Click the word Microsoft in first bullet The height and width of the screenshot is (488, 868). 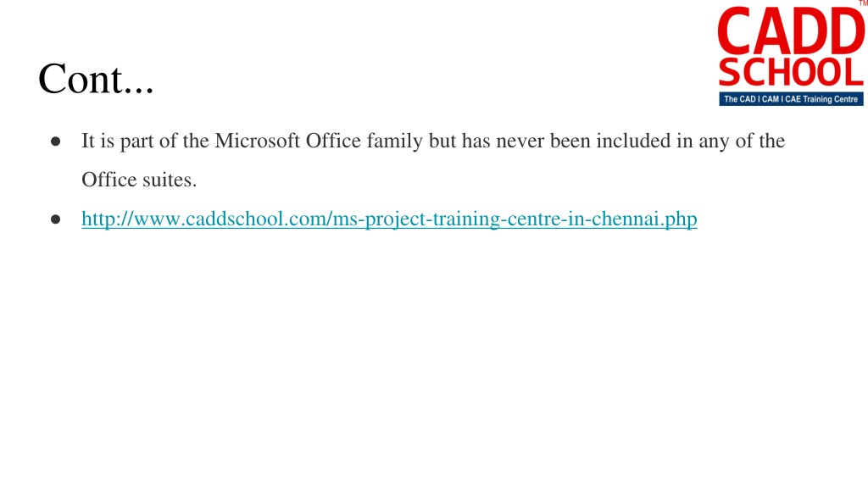tap(258, 141)
